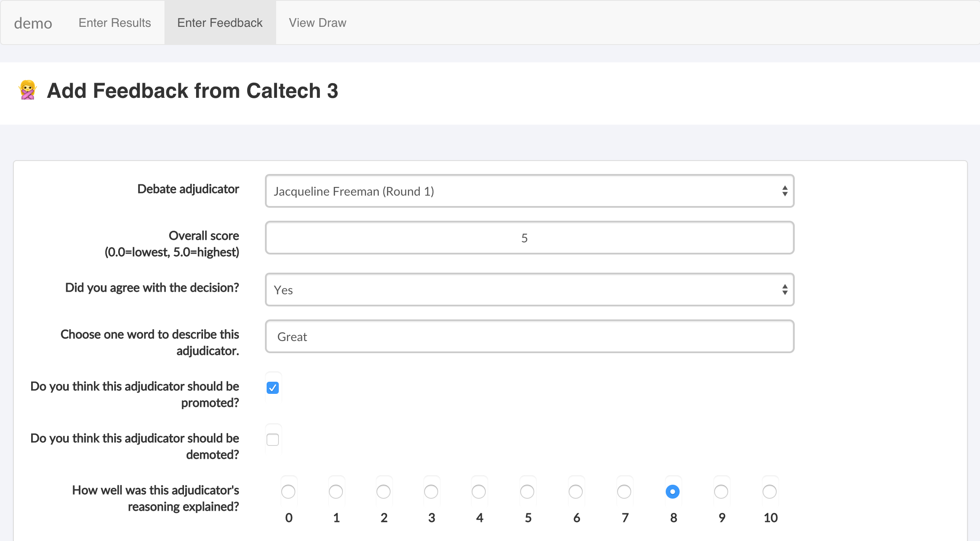Focus the Overall score input field

(x=529, y=238)
